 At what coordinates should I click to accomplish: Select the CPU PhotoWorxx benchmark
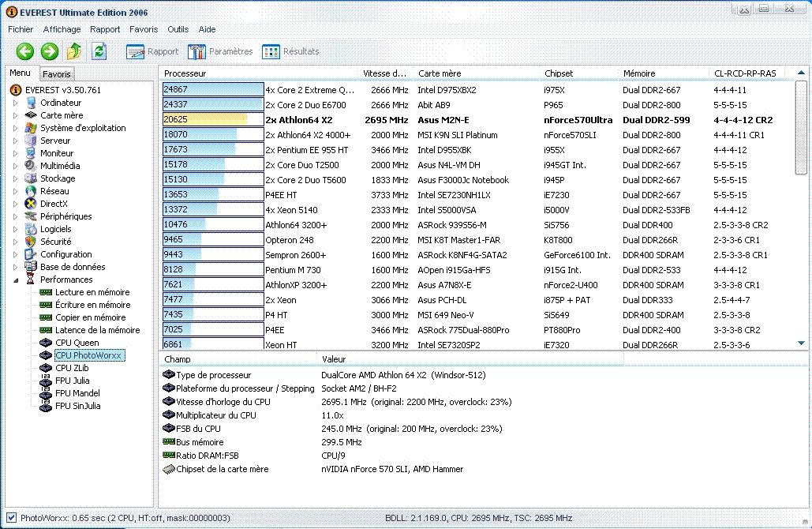(x=89, y=355)
